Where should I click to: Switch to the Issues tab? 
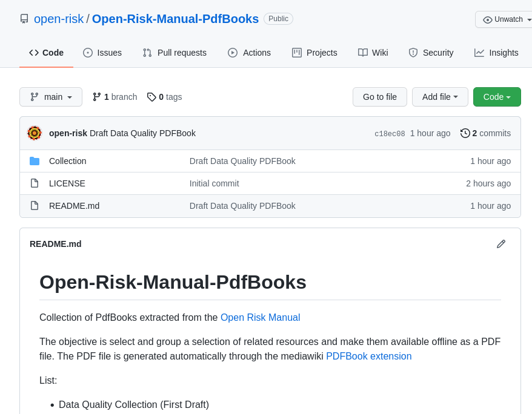[102, 53]
